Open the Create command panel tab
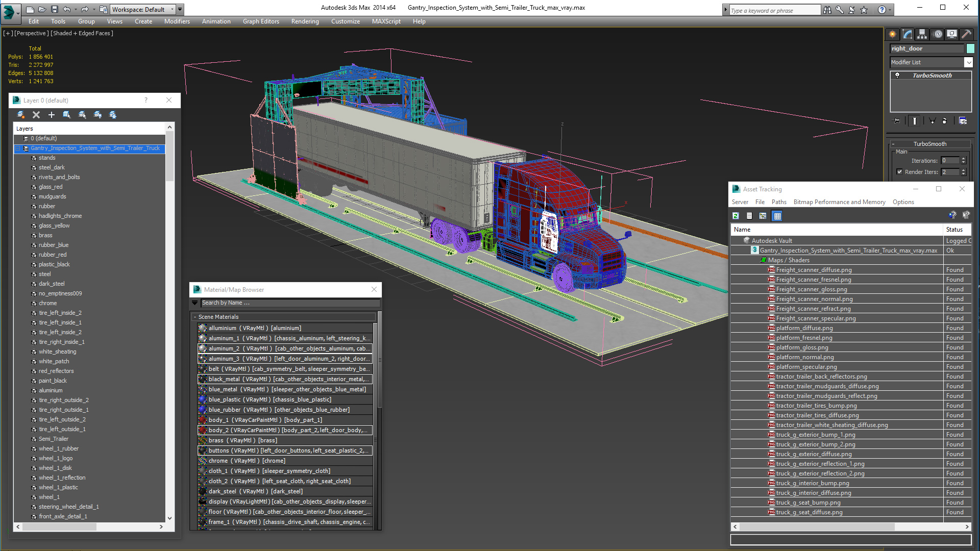 893,34
